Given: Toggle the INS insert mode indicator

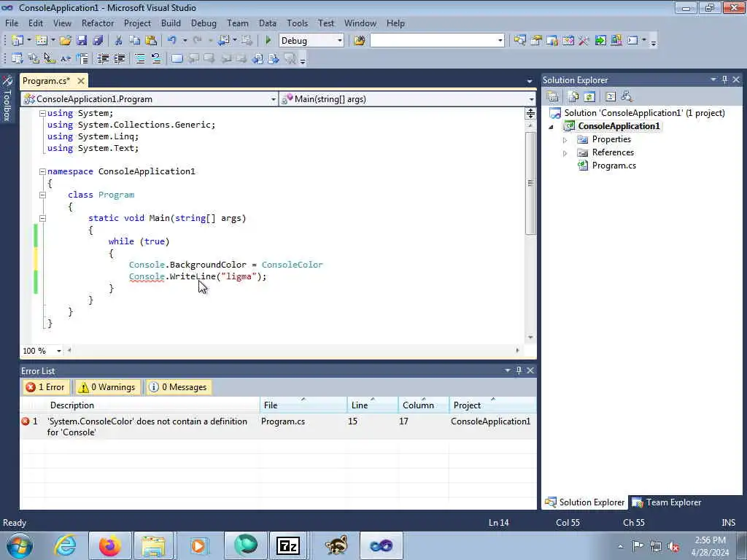Looking at the screenshot, I should click(728, 522).
